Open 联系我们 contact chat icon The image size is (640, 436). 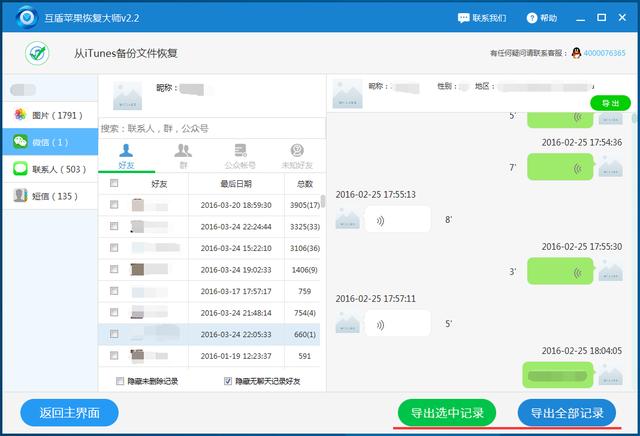[463, 18]
